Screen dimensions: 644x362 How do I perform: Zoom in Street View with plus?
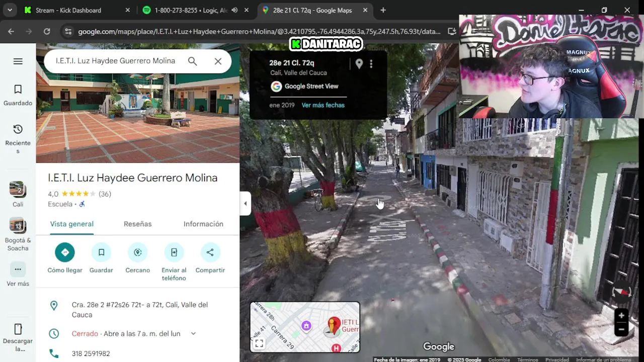pyautogui.click(x=621, y=316)
